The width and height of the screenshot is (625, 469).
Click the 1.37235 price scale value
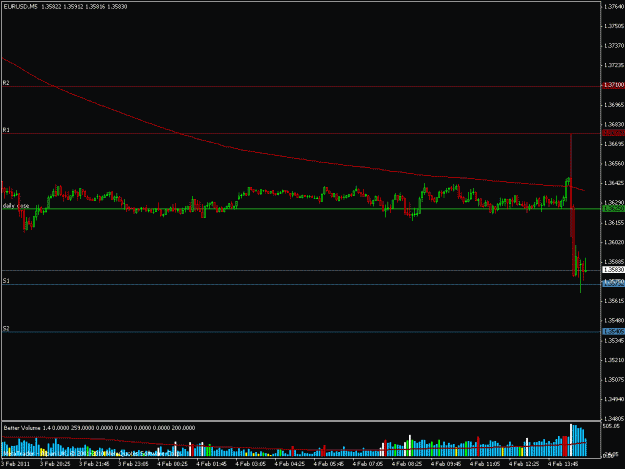pyautogui.click(x=614, y=65)
